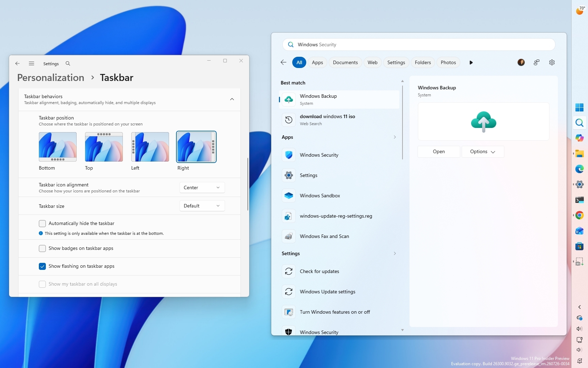Select the Photos search filter tab

pos(448,62)
